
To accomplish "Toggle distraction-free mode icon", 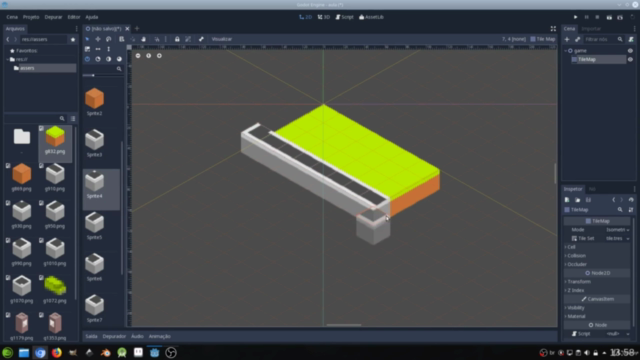I will click(x=553, y=29).
